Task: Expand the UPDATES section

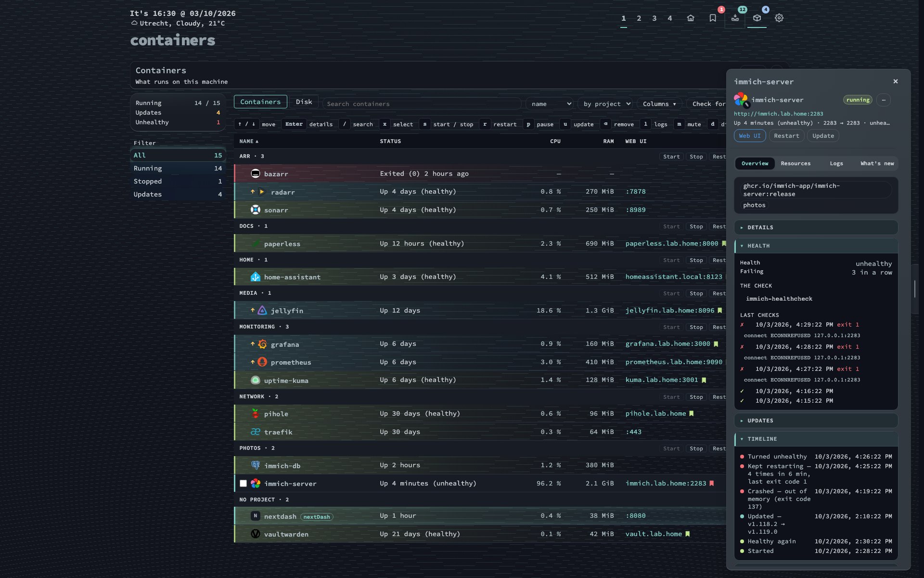Action: pos(816,420)
